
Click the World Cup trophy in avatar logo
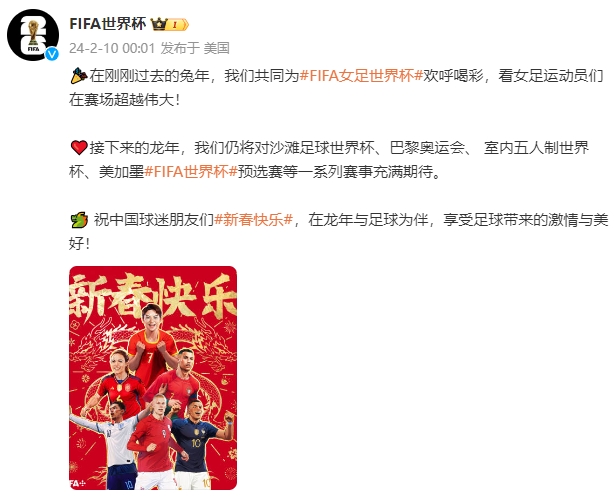[x=34, y=32]
